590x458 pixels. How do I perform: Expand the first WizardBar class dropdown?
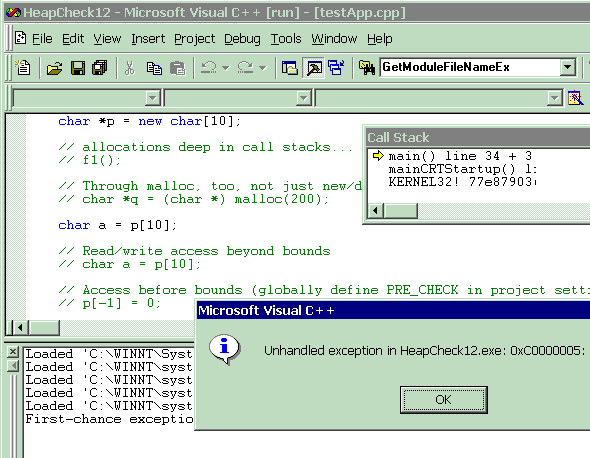tap(152, 98)
